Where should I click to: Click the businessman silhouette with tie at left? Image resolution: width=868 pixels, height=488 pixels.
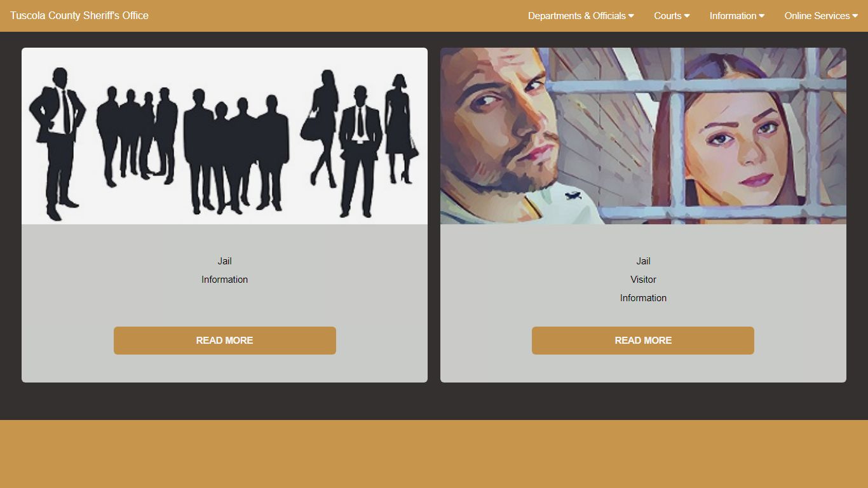(x=57, y=144)
